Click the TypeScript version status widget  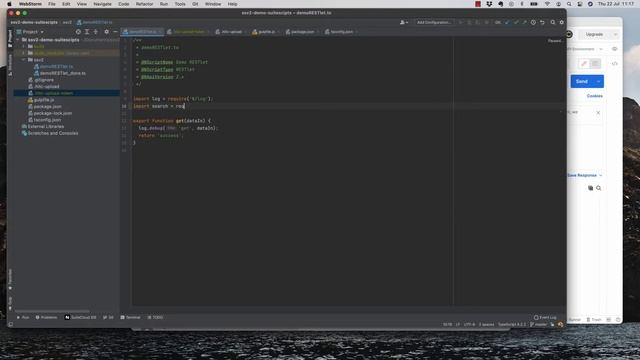(512, 324)
